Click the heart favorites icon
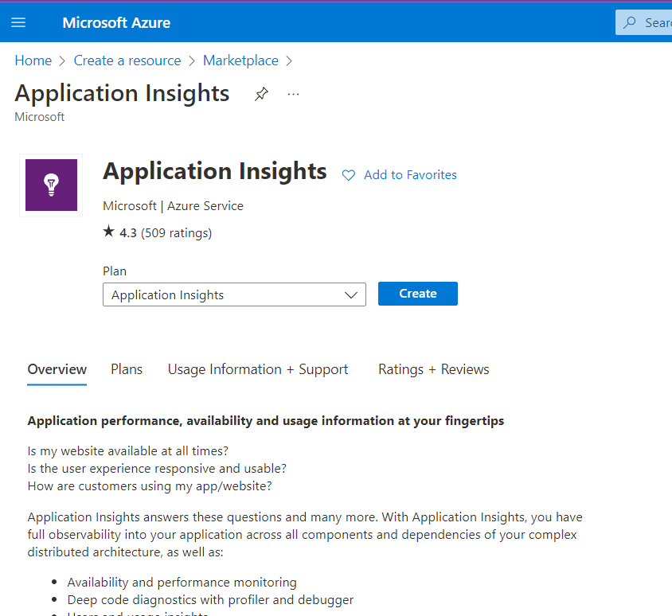Viewport: 672px width, 616px height. click(349, 175)
